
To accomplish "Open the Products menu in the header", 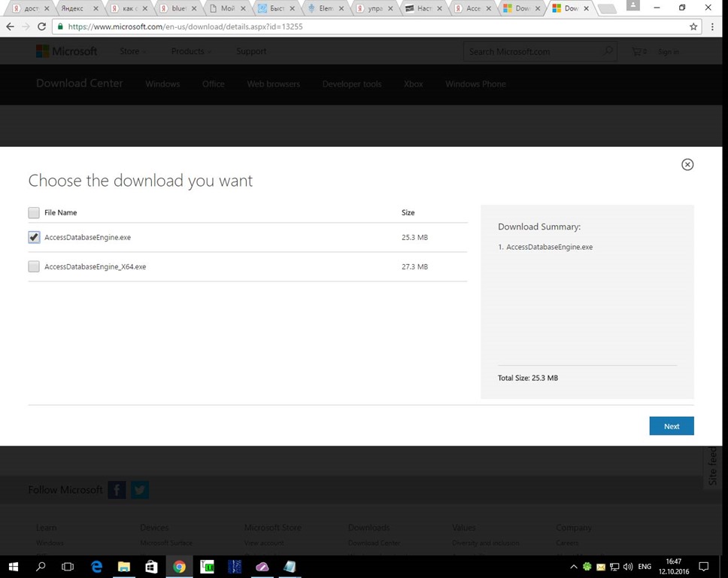I will pos(191,51).
